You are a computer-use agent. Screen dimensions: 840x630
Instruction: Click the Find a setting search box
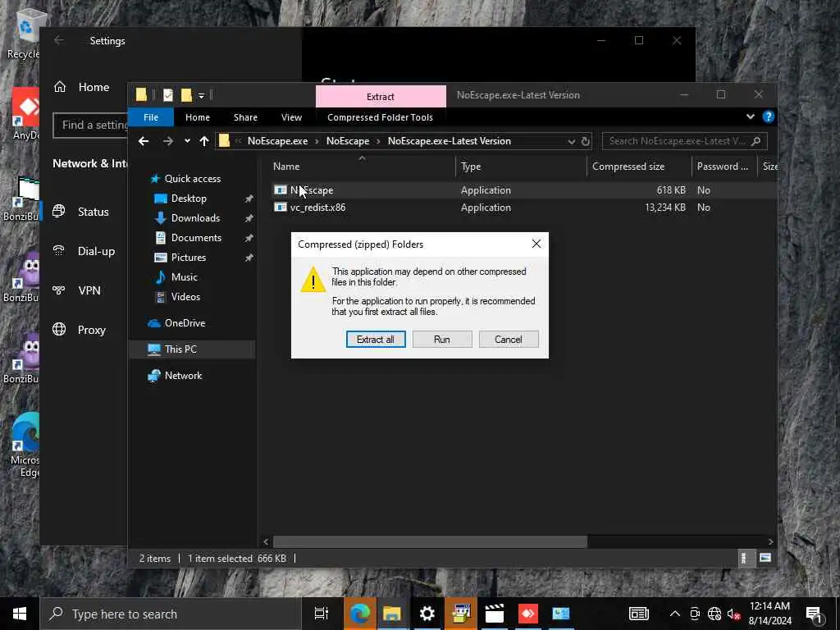[90, 125]
